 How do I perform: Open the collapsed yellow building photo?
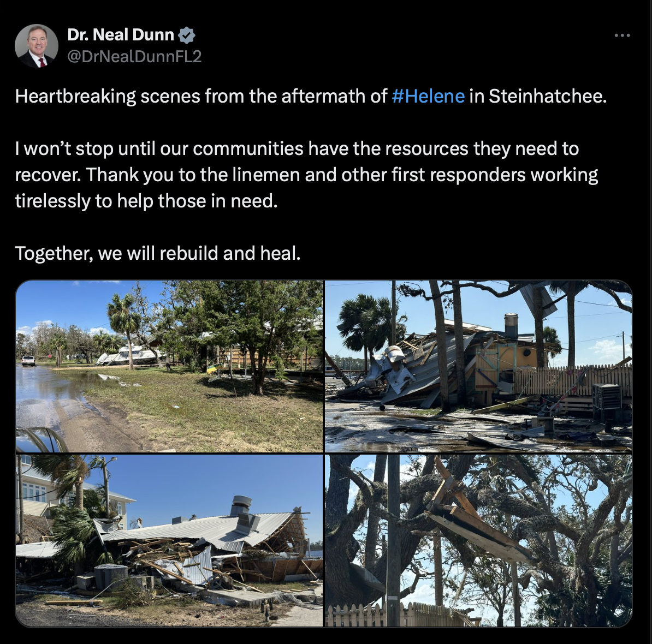coord(478,366)
